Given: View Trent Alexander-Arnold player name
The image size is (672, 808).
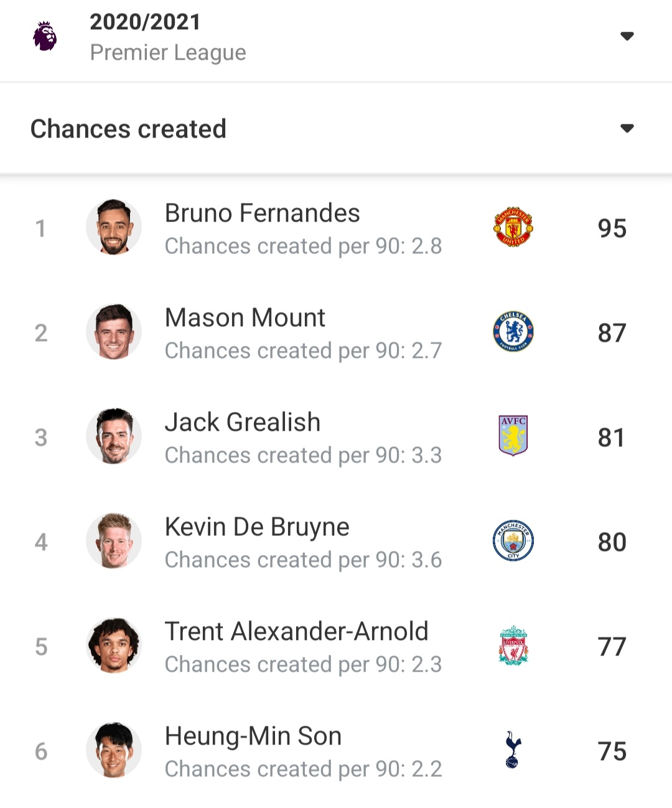Looking at the screenshot, I should click(296, 631).
